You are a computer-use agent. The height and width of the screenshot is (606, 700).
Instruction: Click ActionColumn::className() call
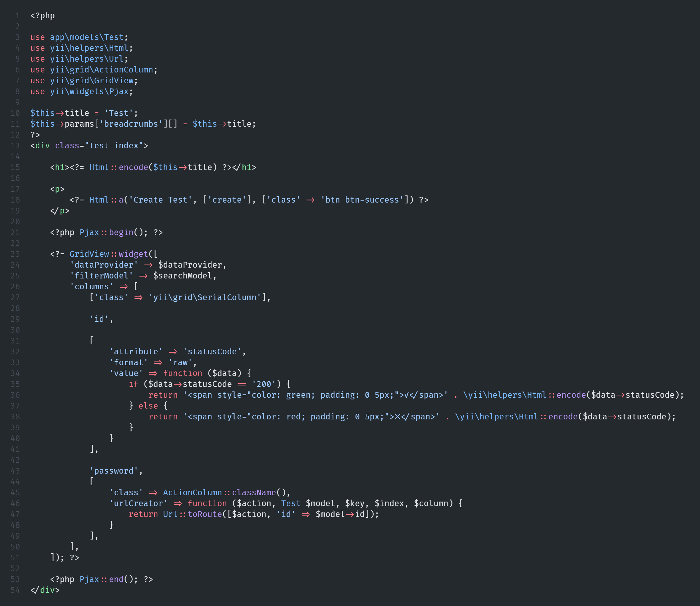click(225, 492)
